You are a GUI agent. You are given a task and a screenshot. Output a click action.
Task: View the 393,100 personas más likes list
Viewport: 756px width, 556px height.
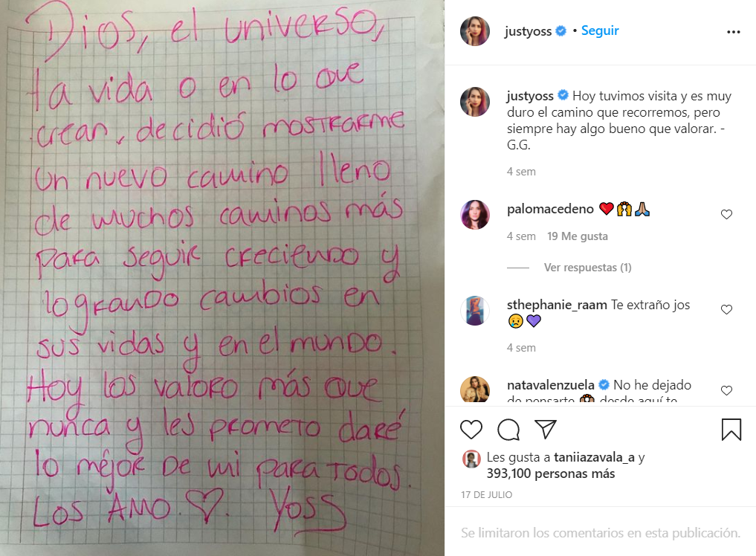coord(551,473)
